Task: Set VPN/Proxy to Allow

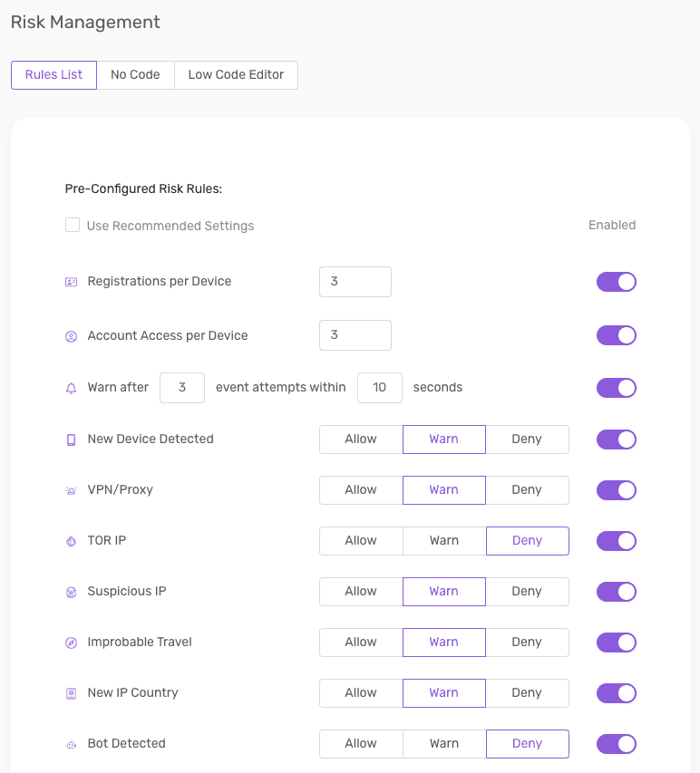Action: click(361, 490)
